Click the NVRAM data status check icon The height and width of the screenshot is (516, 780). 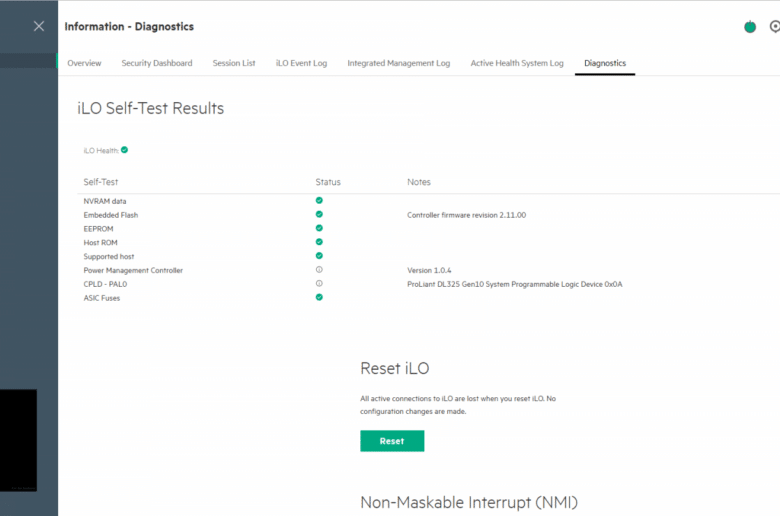click(x=319, y=201)
